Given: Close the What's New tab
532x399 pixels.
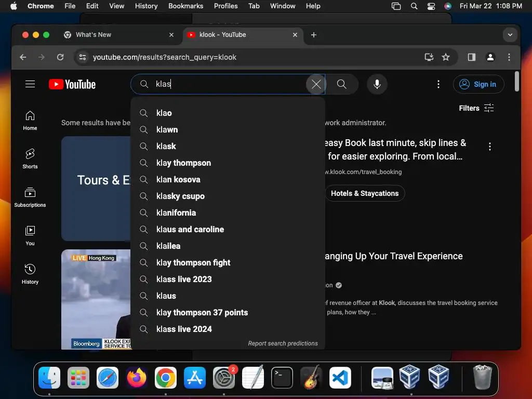Looking at the screenshot, I should click(x=171, y=35).
